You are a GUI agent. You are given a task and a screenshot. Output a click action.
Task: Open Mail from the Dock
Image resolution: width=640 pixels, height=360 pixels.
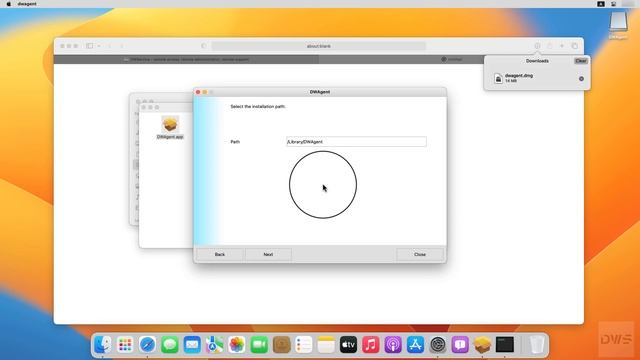tap(192, 345)
